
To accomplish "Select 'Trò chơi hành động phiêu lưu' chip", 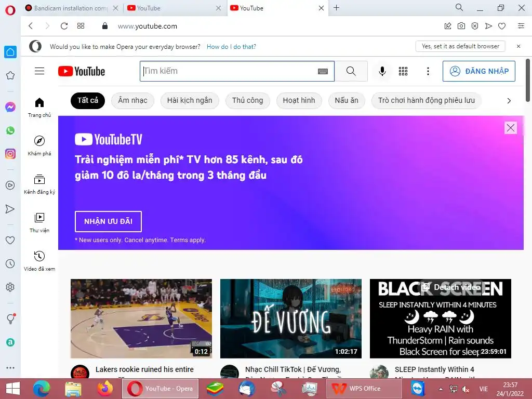I will point(427,101).
